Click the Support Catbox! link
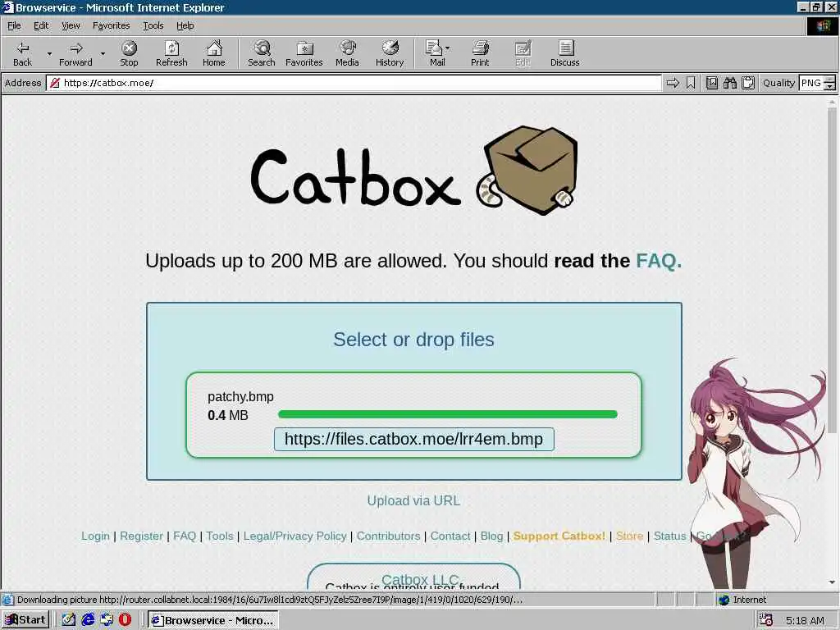 pos(559,536)
